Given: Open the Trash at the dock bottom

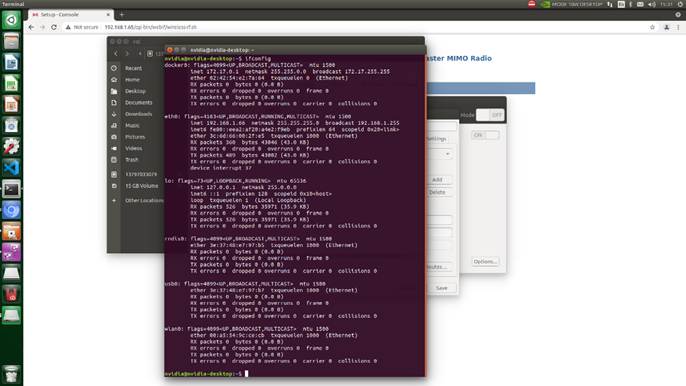Looking at the screenshot, I should [x=11, y=374].
